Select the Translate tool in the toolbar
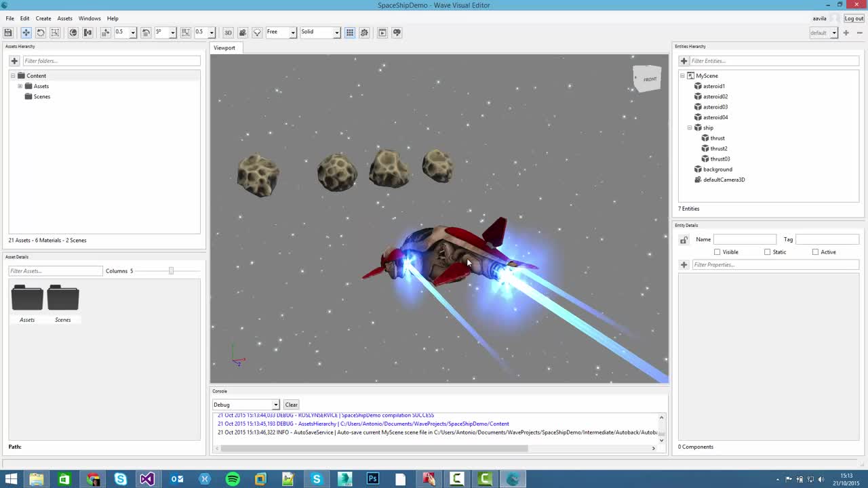This screenshot has width=868, height=488. 26,32
